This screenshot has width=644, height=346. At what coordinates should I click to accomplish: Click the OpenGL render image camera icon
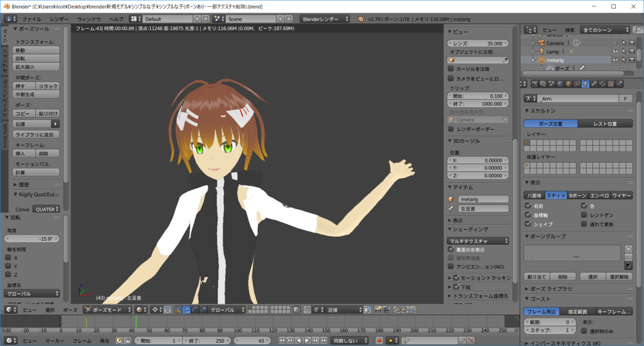coord(377,310)
